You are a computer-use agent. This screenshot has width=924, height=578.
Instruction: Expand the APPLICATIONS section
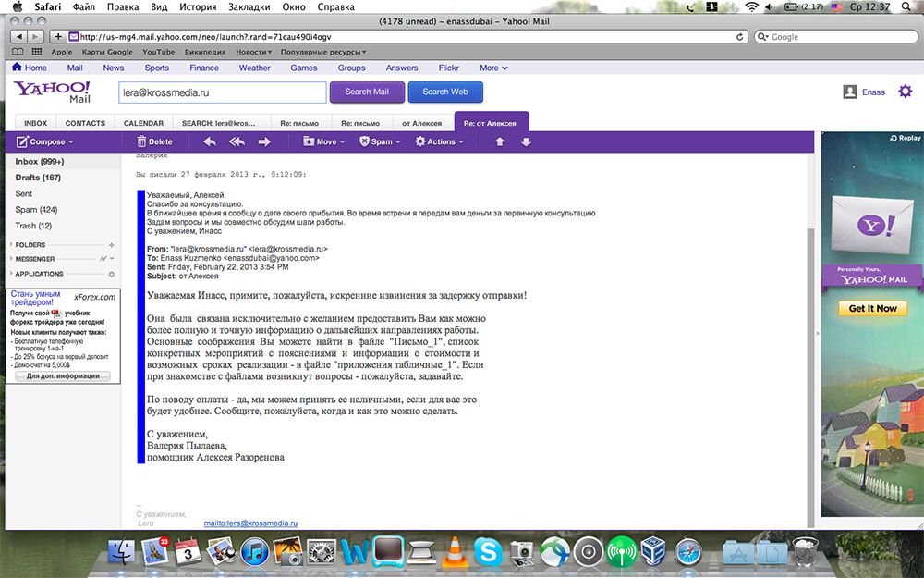pyautogui.click(x=11, y=274)
